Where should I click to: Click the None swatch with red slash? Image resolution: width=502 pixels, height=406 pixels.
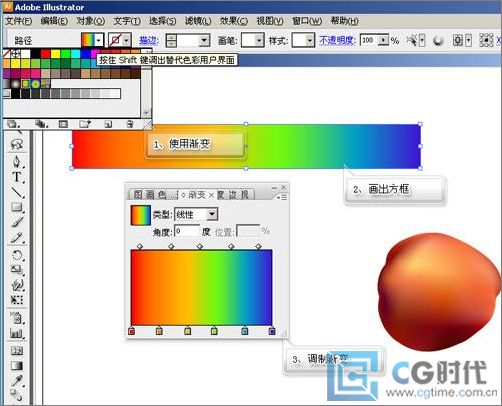[6, 53]
